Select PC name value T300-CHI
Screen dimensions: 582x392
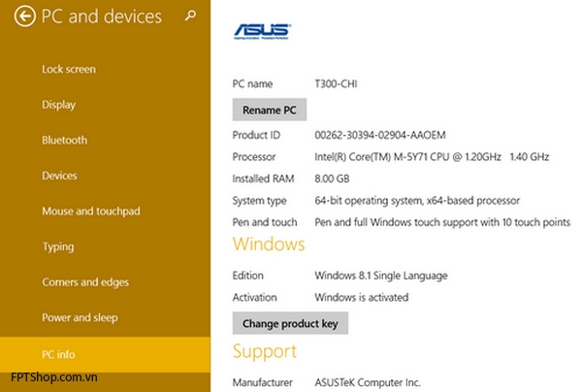coord(336,83)
